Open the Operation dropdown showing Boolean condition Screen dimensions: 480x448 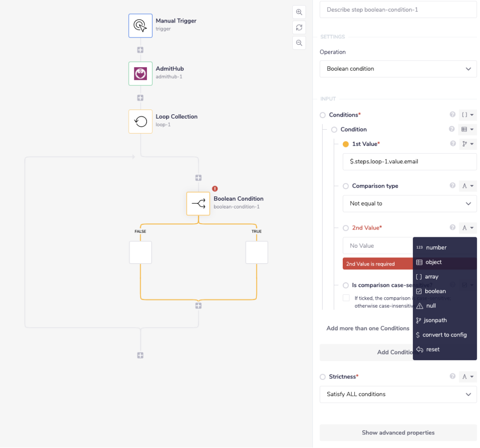[x=398, y=69]
